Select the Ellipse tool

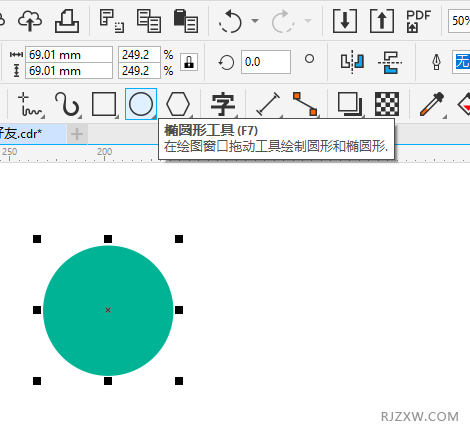(x=141, y=104)
